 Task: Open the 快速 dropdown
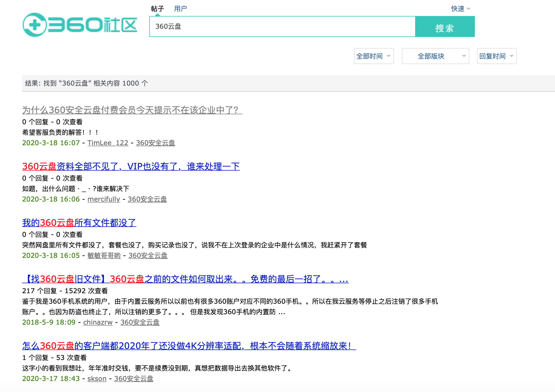click(460, 9)
